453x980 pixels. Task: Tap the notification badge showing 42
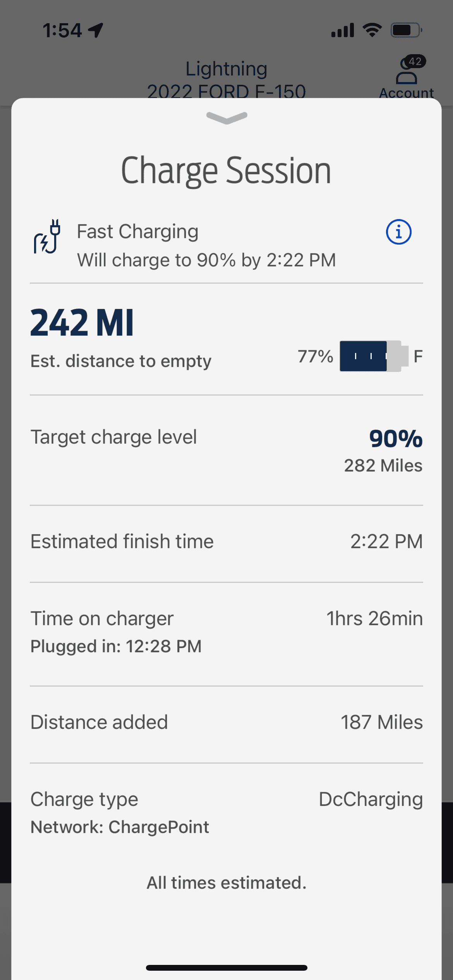[415, 61]
